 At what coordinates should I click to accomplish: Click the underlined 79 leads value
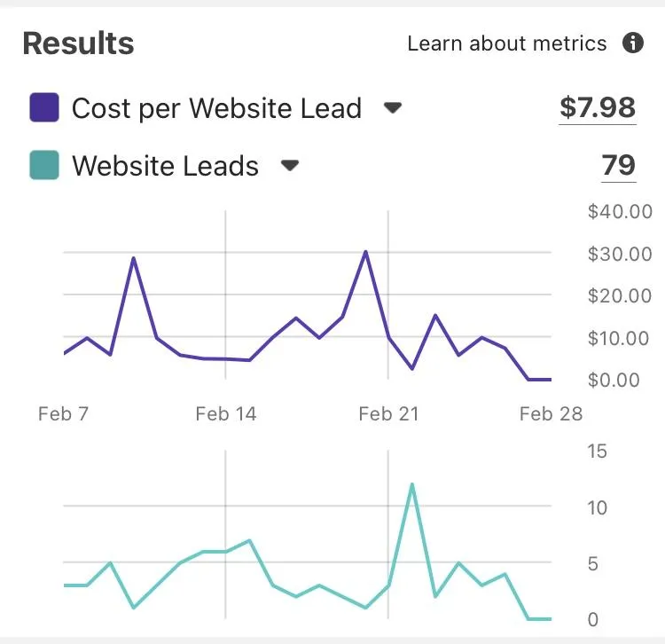click(619, 166)
